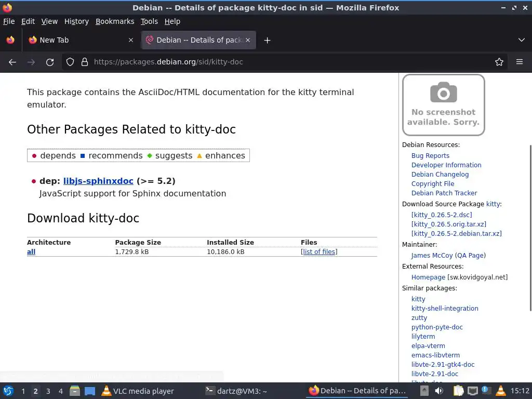Open the View menu
The image size is (532, 399).
coord(49,21)
